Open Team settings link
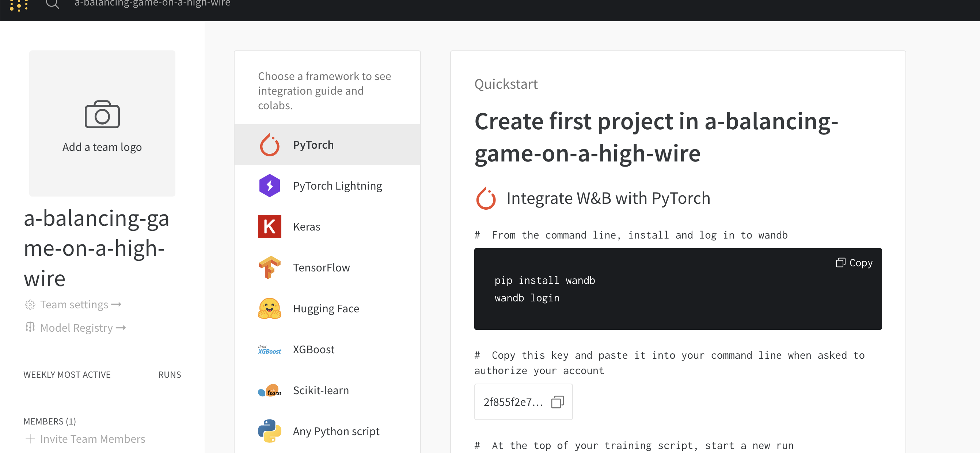 (74, 305)
